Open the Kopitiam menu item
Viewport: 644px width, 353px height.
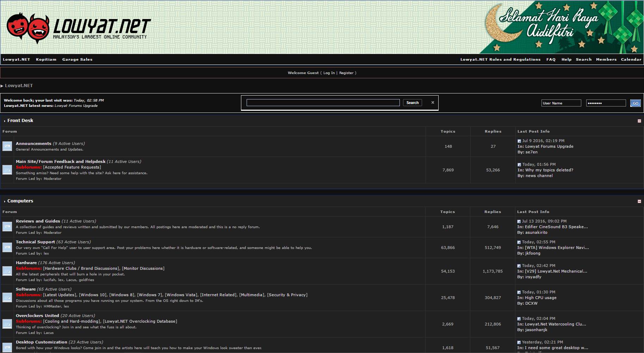[46, 59]
